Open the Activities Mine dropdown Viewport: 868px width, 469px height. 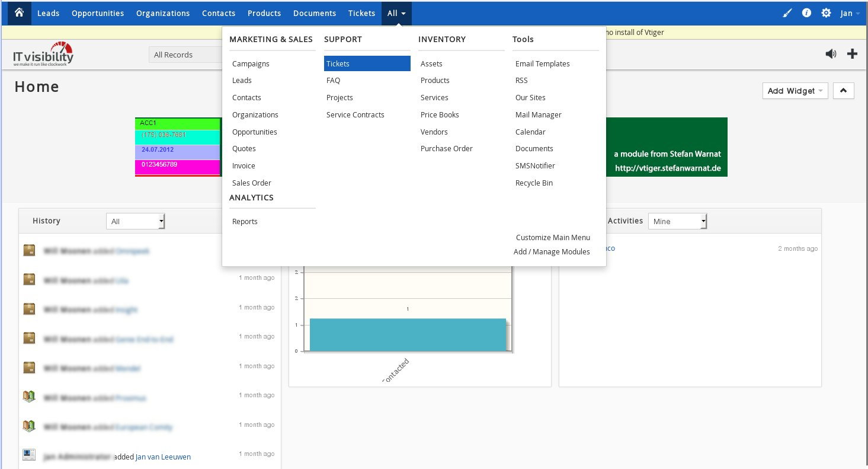click(677, 221)
